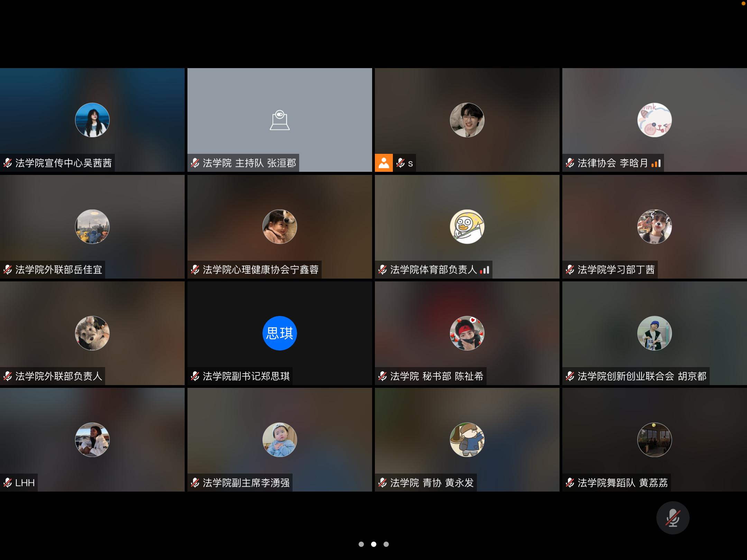
Task: Click the camera placeholder icon for 张洹郡
Action: (279, 120)
